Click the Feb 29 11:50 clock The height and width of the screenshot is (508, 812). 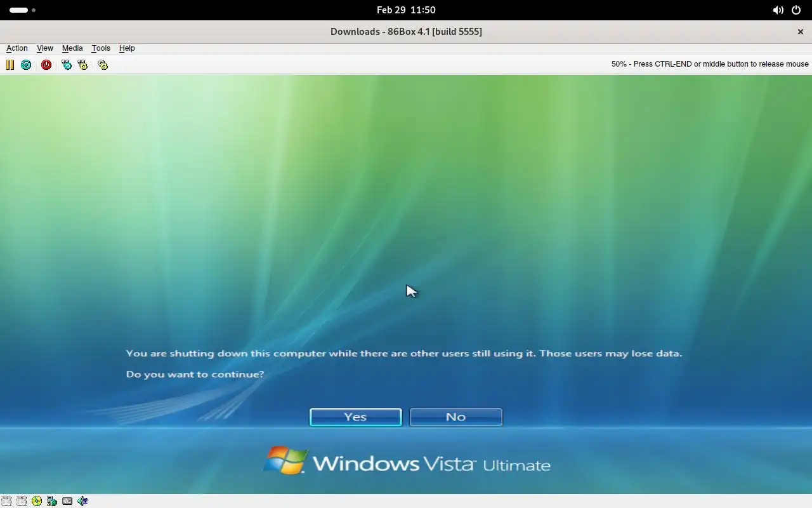[406, 10]
